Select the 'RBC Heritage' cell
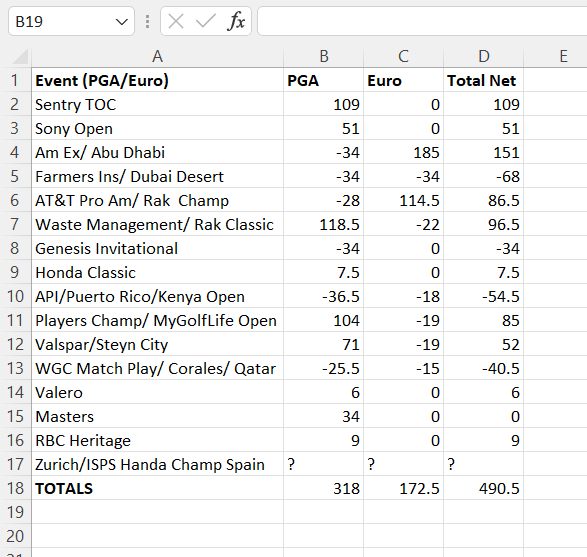The image size is (587, 557). click(x=158, y=440)
